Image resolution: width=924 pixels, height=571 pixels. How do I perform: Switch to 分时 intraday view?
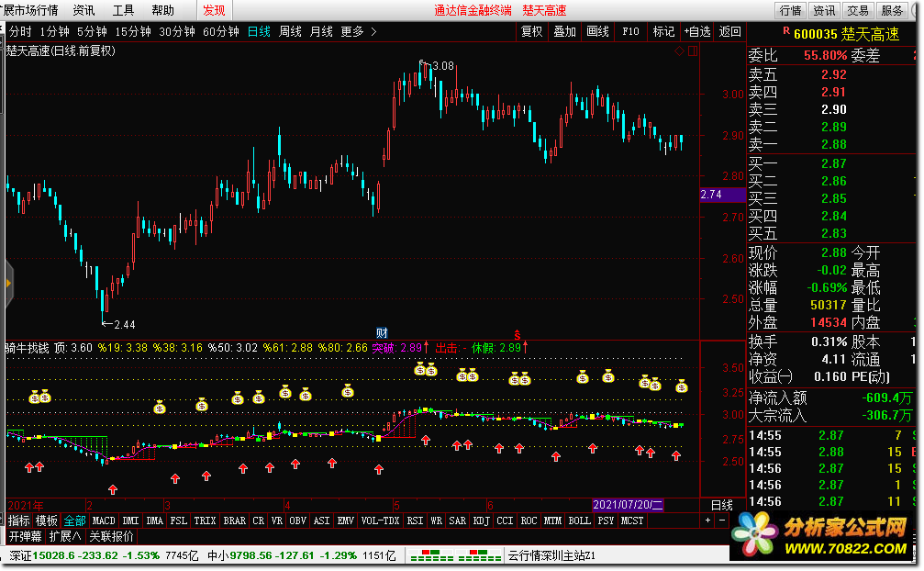pyautogui.click(x=20, y=32)
